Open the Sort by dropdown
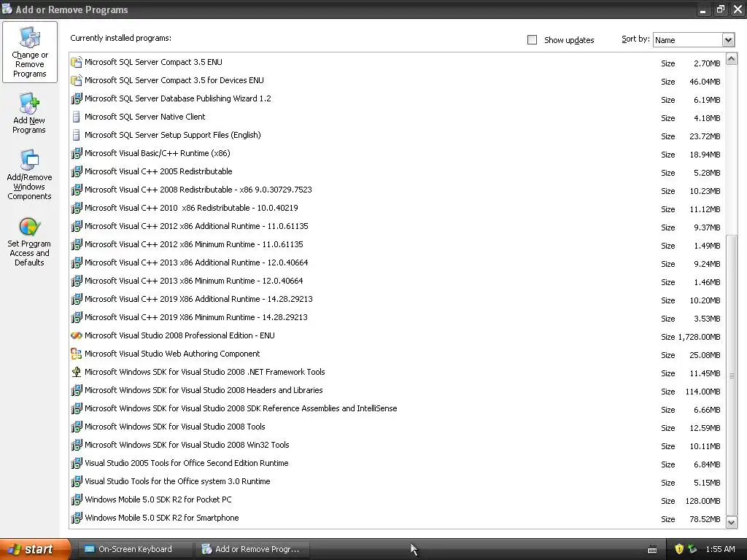 [728, 40]
